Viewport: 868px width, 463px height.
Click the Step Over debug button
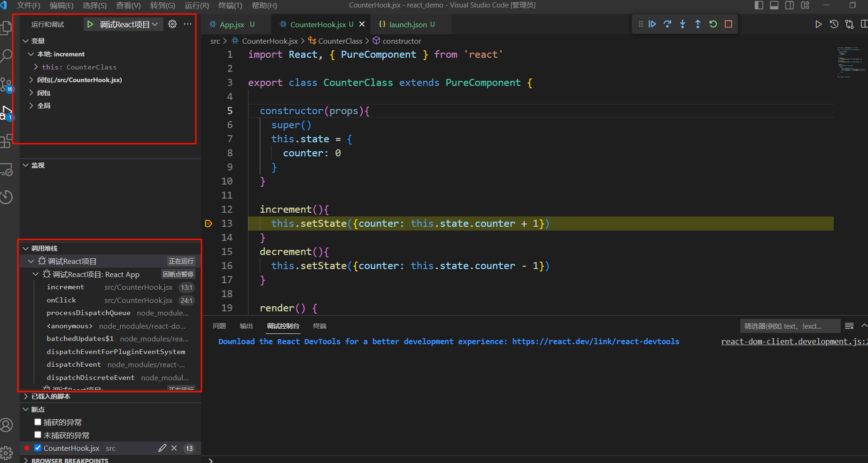click(x=667, y=24)
